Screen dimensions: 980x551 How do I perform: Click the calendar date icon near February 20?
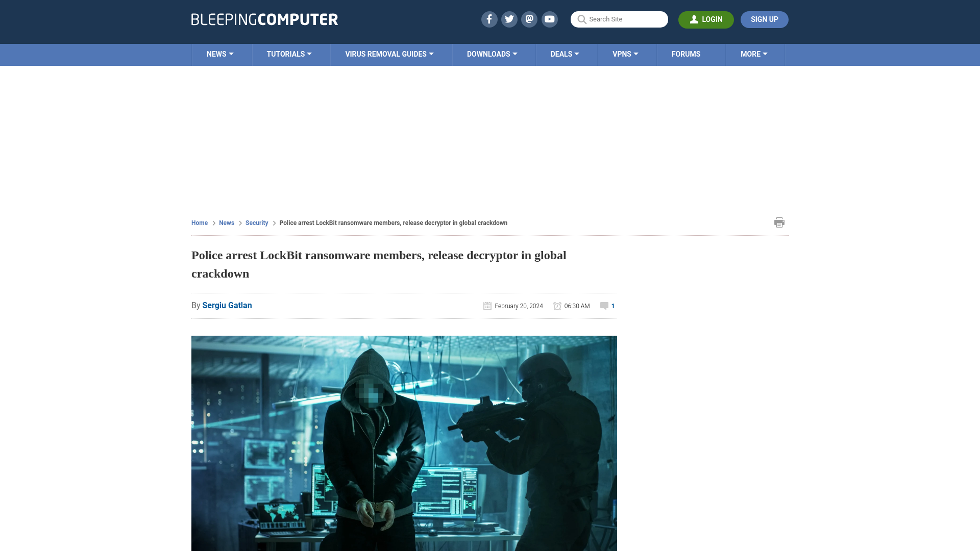[x=487, y=306]
